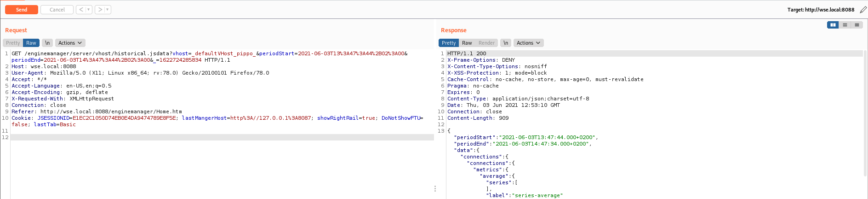Click the Target http://wse.local:8088 label
This screenshot has width=868, height=199.
pyautogui.click(x=821, y=10)
